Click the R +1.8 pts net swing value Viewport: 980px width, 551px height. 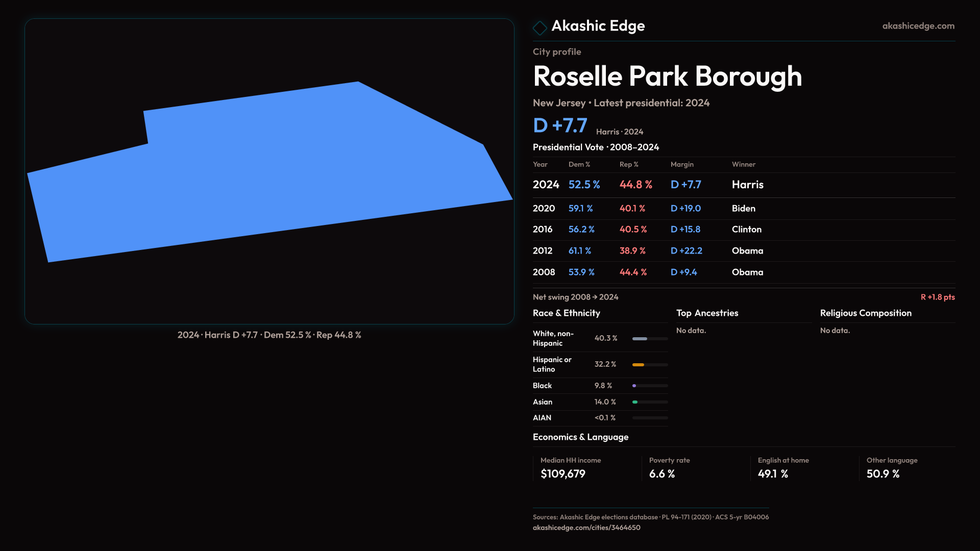[x=937, y=297]
